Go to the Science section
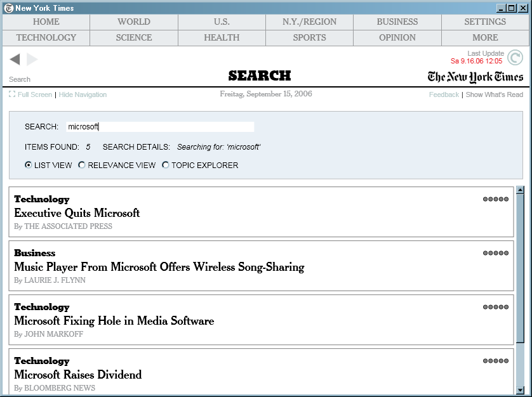Screen dimensions: 532x397 (134, 37)
